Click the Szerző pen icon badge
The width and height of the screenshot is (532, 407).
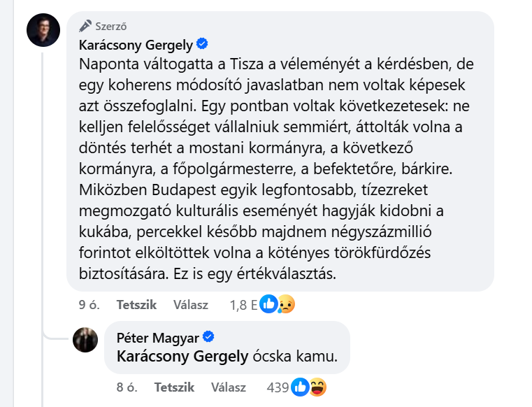pyautogui.click(x=86, y=26)
